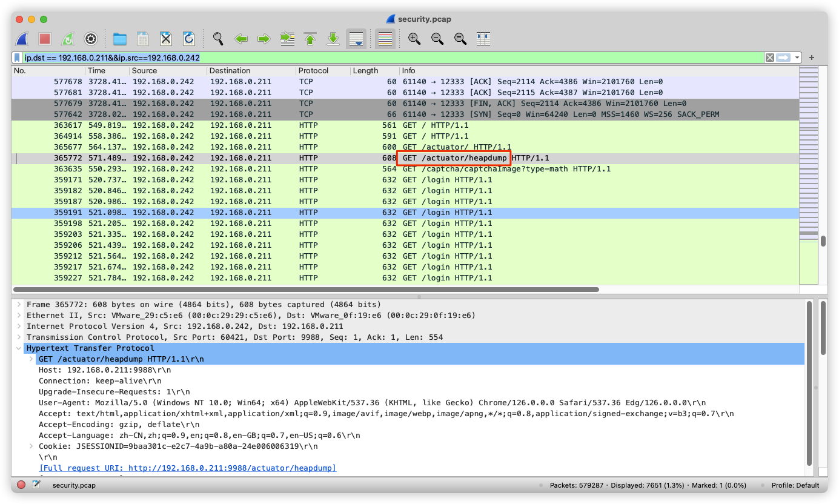This screenshot has width=839, height=504.
Task: Go forward with green right arrow
Action: pyautogui.click(x=264, y=39)
